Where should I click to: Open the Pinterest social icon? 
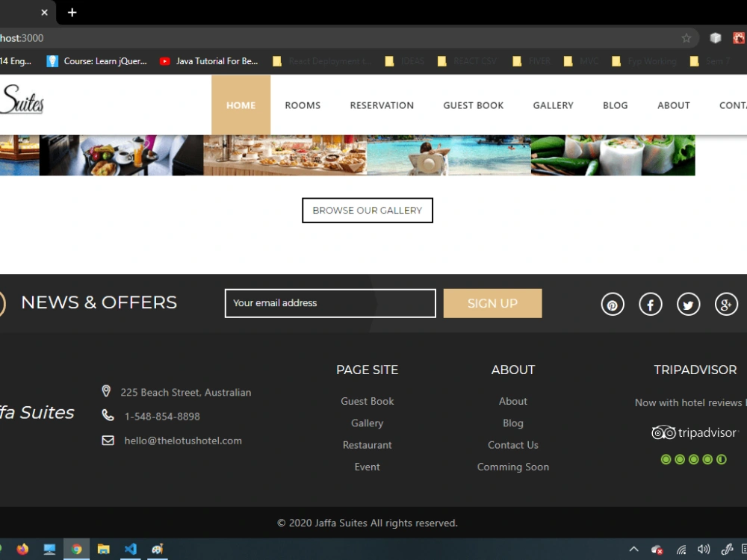[x=613, y=305]
